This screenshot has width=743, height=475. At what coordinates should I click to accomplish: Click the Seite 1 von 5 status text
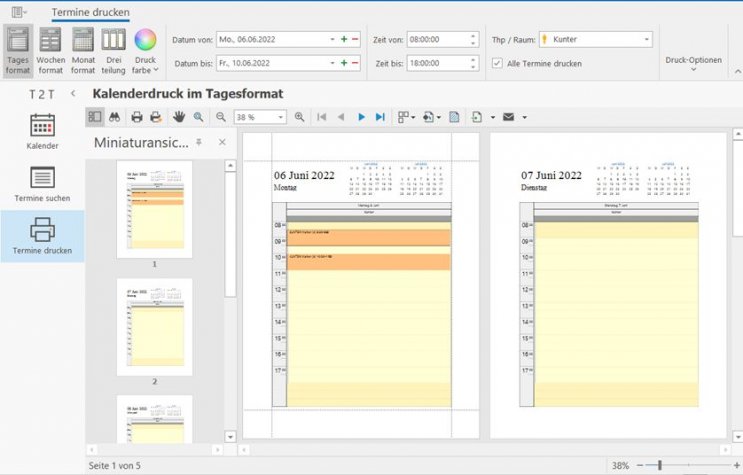pos(114,466)
